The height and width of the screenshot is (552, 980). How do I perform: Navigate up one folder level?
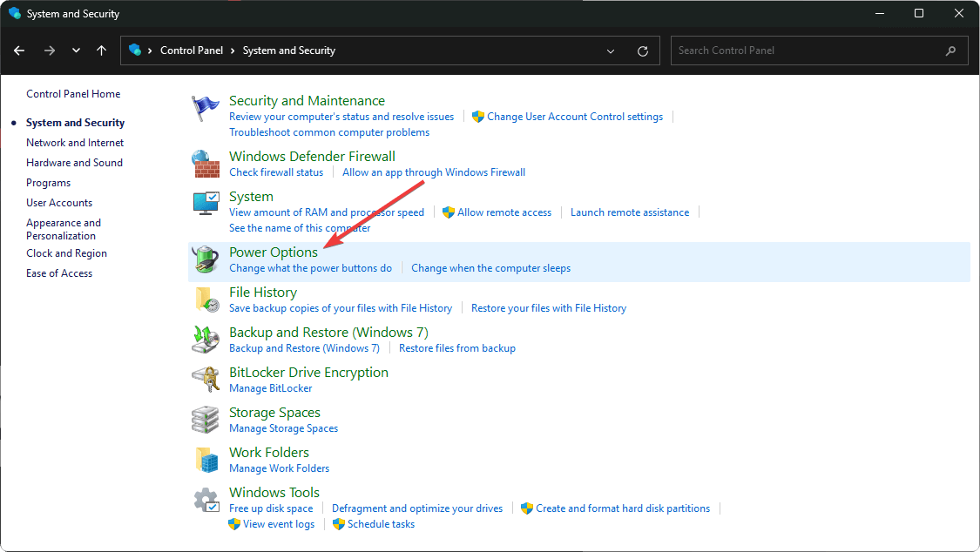[102, 50]
